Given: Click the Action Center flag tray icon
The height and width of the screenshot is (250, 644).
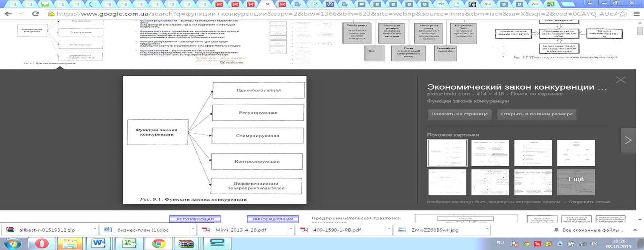Looking at the screenshot, I should (515, 244).
